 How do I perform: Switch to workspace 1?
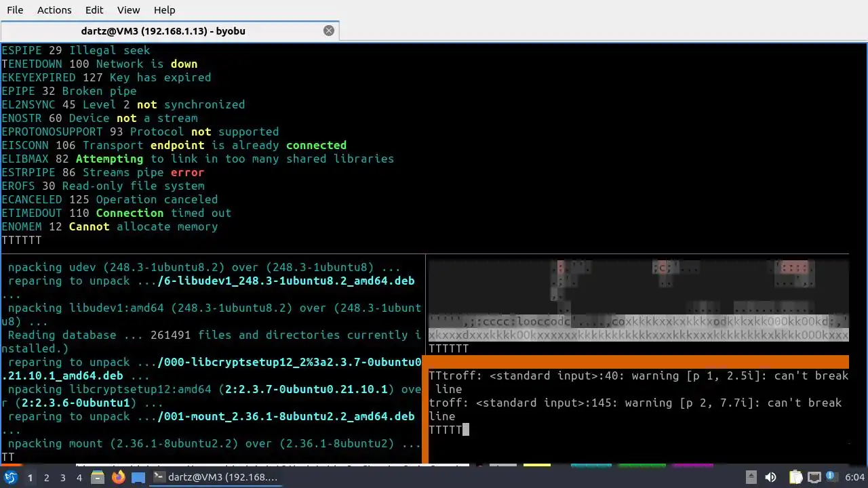tap(30, 478)
